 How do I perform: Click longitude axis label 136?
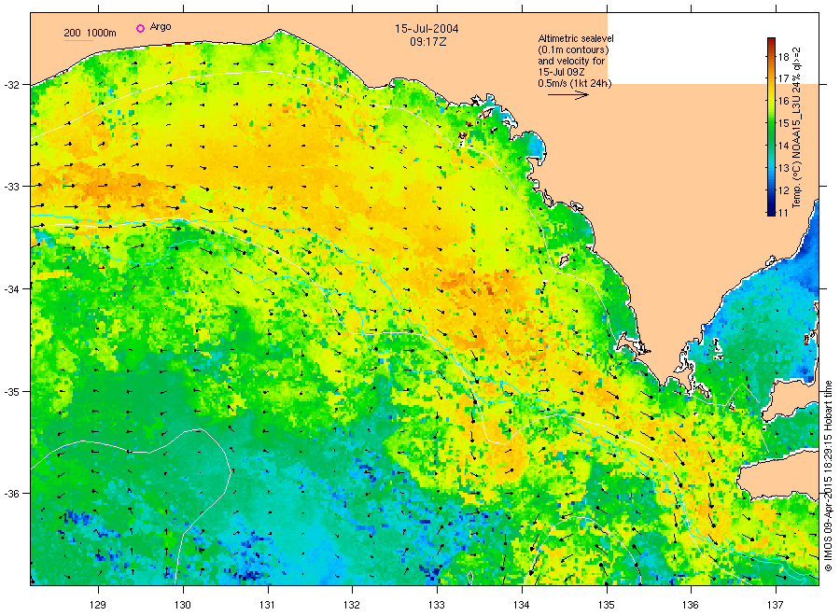(691, 606)
